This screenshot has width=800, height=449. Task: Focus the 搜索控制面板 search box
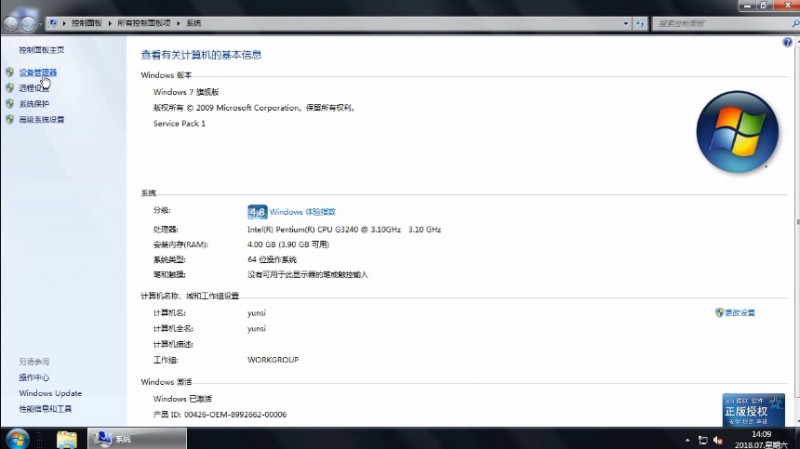pos(722,23)
